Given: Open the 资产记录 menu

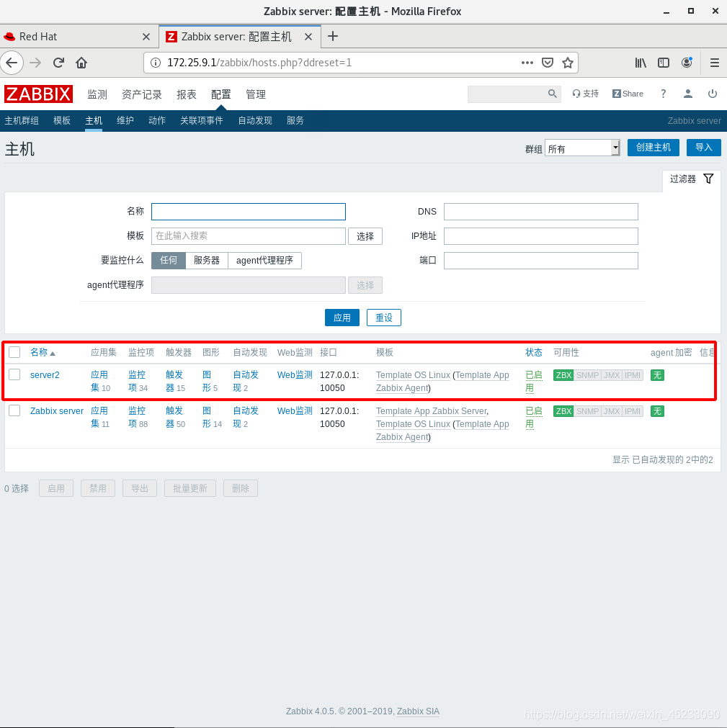Looking at the screenshot, I should pyautogui.click(x=142, y=94).
